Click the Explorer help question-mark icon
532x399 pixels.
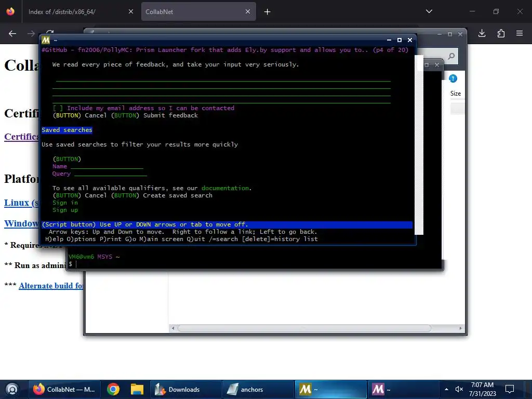(453, 78)
